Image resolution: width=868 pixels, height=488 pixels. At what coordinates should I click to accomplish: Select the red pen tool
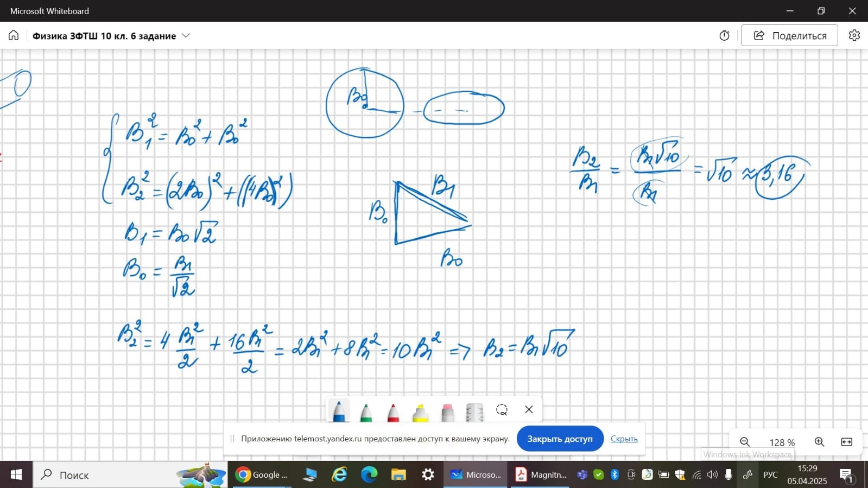(x=393, y=412)
